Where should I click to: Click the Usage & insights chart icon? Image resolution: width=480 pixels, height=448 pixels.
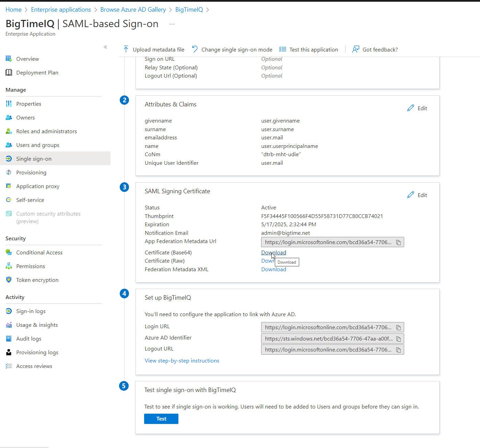(x=9, y=325)
